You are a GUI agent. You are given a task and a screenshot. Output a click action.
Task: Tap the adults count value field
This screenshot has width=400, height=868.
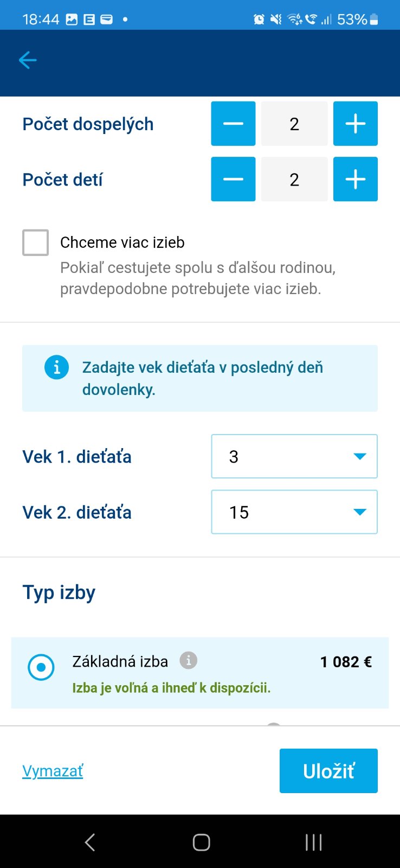coord(294,124)
